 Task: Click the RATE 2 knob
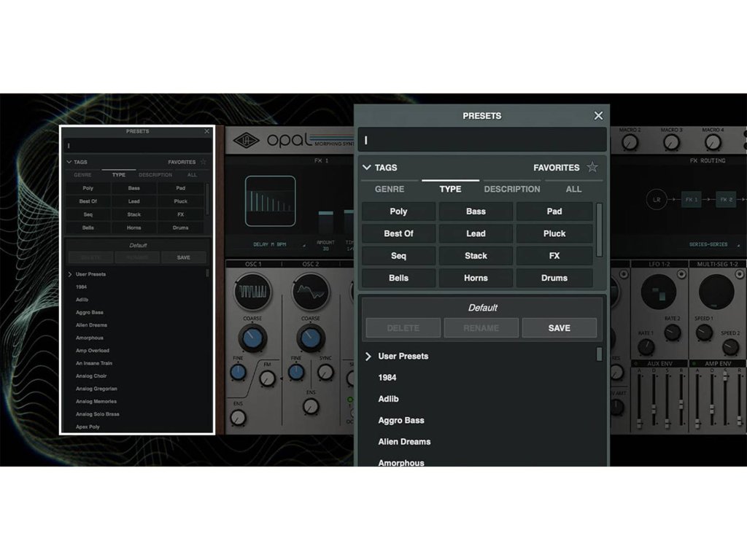click(672, 332)
